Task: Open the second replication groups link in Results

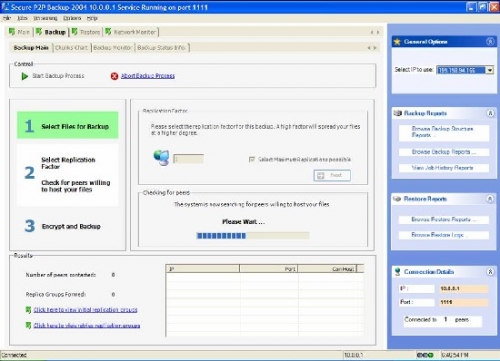Action: point(87,325)
